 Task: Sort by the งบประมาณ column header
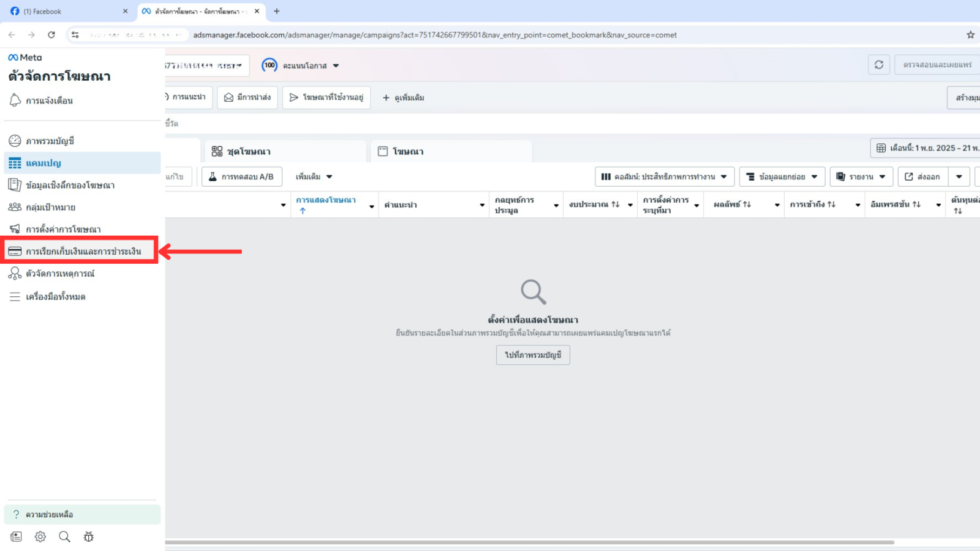pyautogui.click(x=594, y=204)
